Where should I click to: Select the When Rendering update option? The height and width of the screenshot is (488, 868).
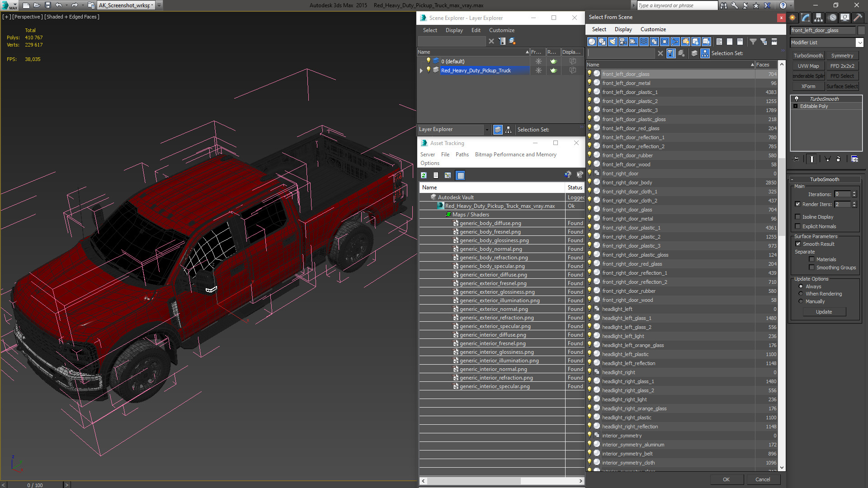(801, 294)
